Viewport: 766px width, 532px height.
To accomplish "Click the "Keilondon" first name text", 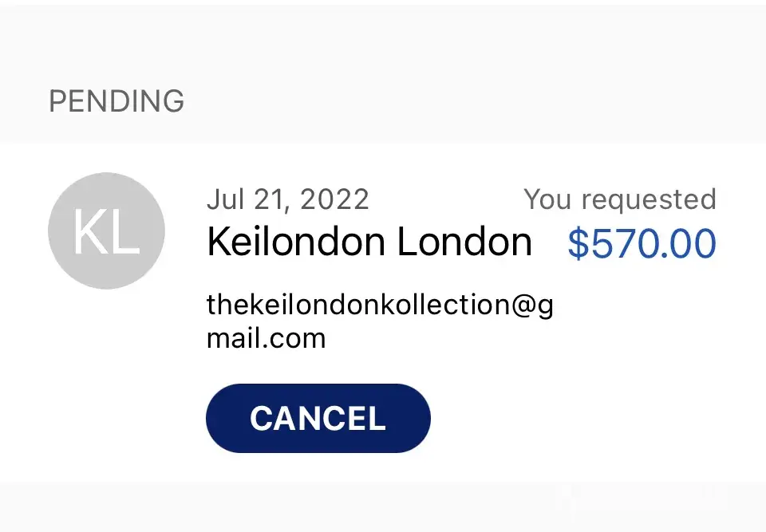I will point(298,242).
